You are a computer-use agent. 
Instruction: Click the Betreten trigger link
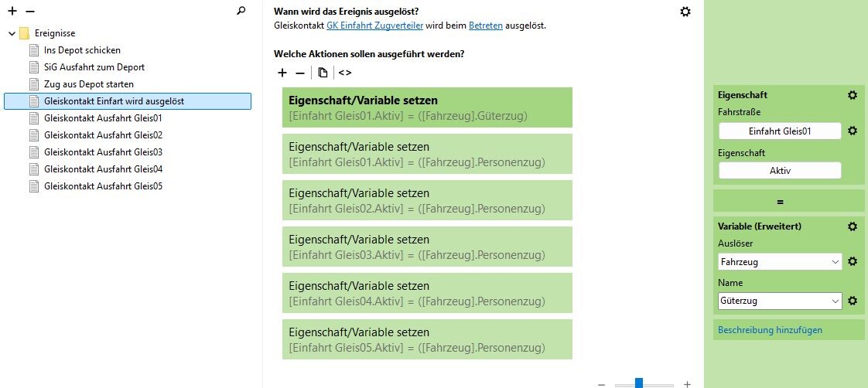[x=486, y=26]
